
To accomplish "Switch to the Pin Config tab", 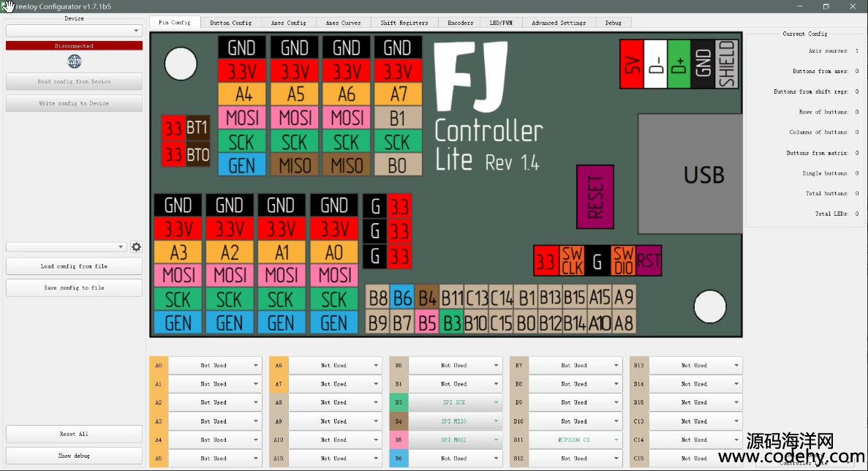I will (x=174, y=23).
